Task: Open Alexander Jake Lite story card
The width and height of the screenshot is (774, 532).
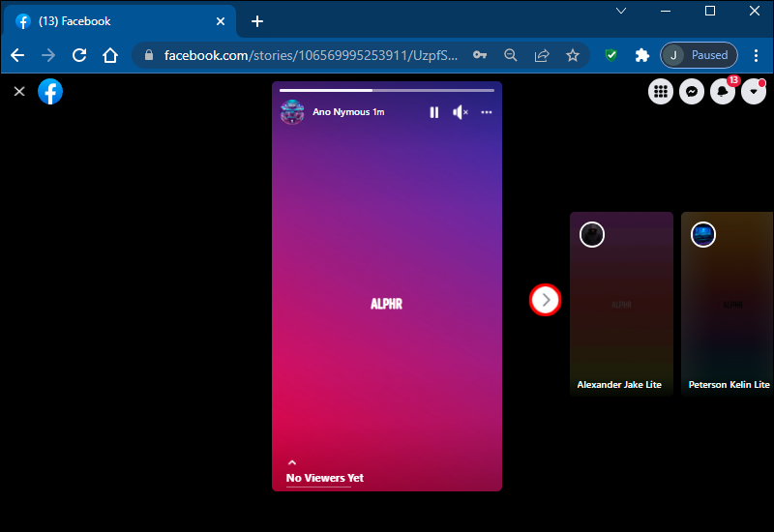Action: click(621, 304)
